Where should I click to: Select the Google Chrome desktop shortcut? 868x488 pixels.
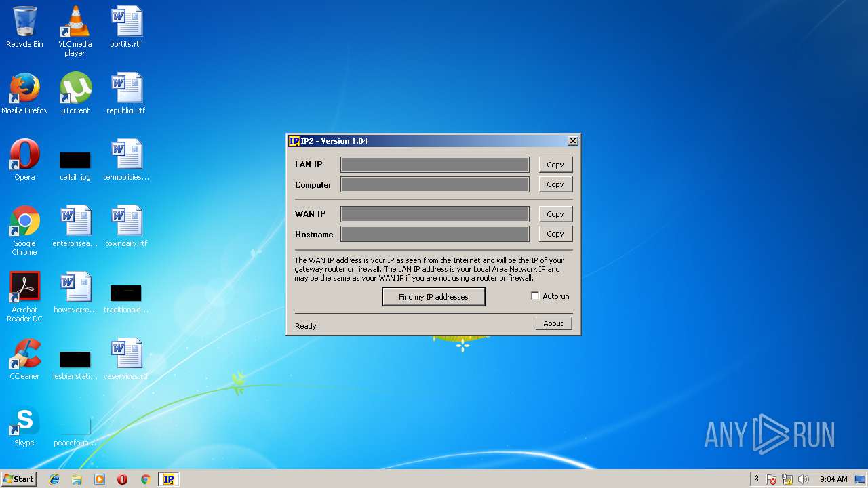24,231
